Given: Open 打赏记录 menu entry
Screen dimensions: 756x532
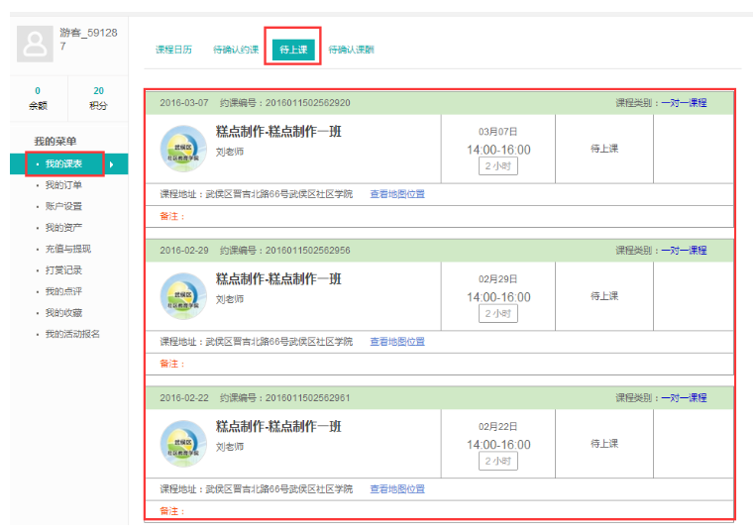Looking at the screenshot, I should (63, 270).
